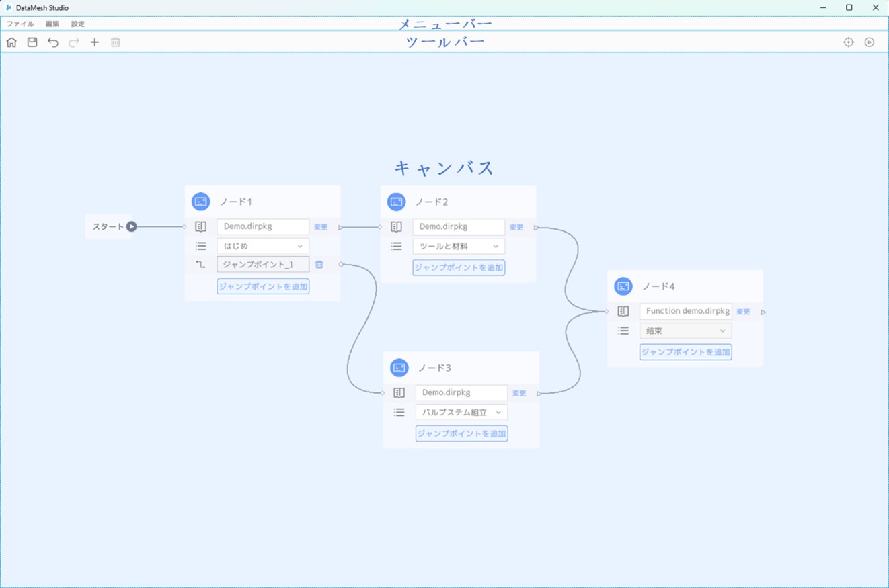Click the Demo.dirpkg field in ノード2
The height and width of the screenshot is (588, 889).
pos(459,227)
